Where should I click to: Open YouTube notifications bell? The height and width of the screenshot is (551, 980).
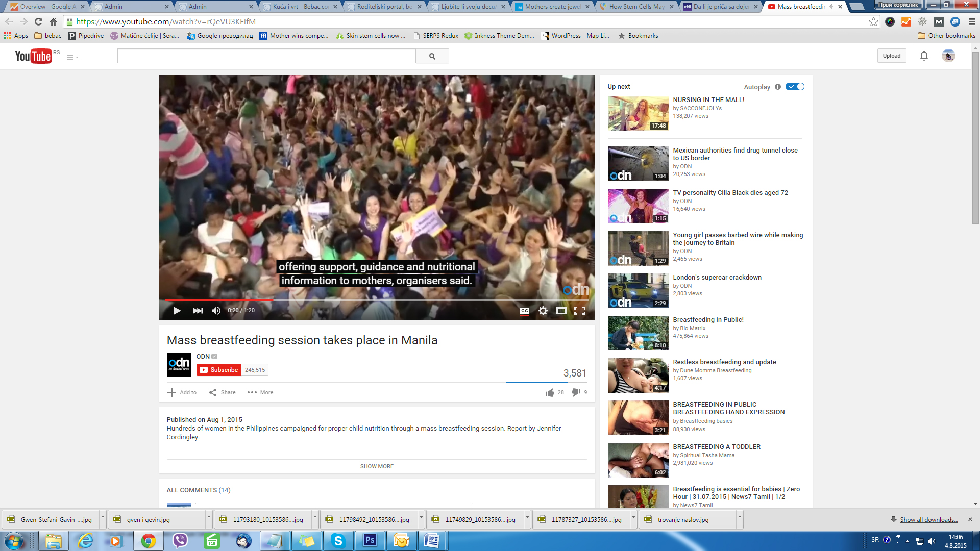(924, 56)
